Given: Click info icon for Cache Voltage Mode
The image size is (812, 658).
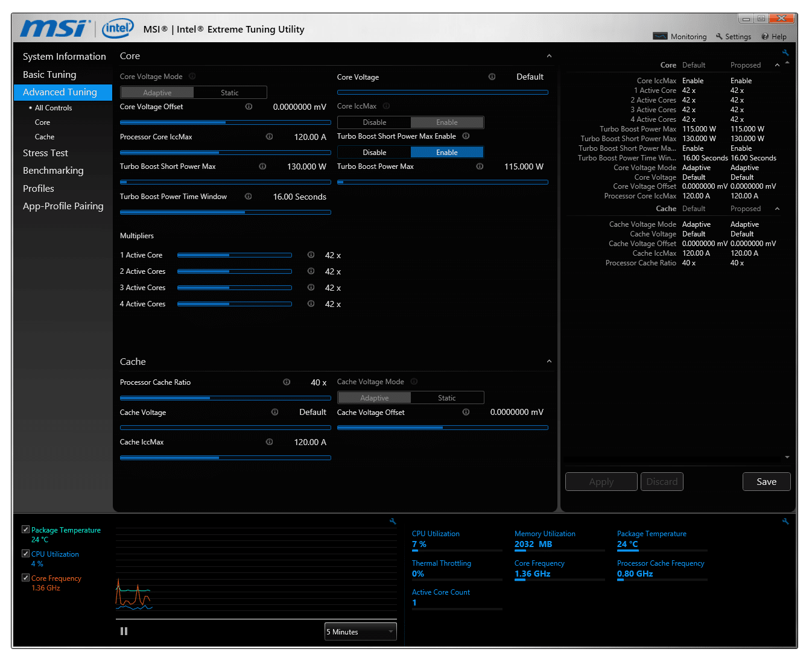Looking at the screenshot, I should (414, 382).
